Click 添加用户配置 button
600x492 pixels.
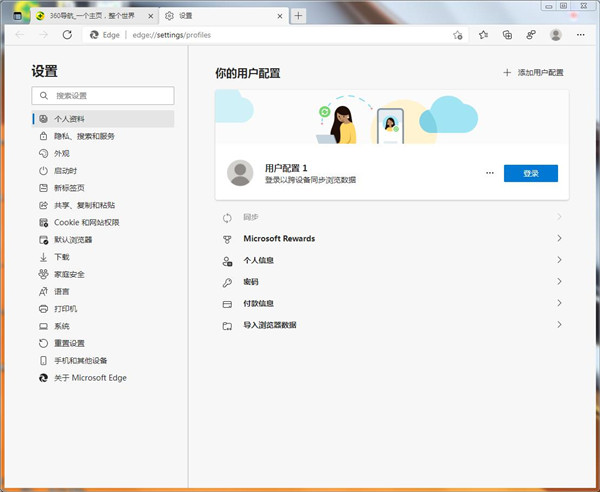point(532,73)
